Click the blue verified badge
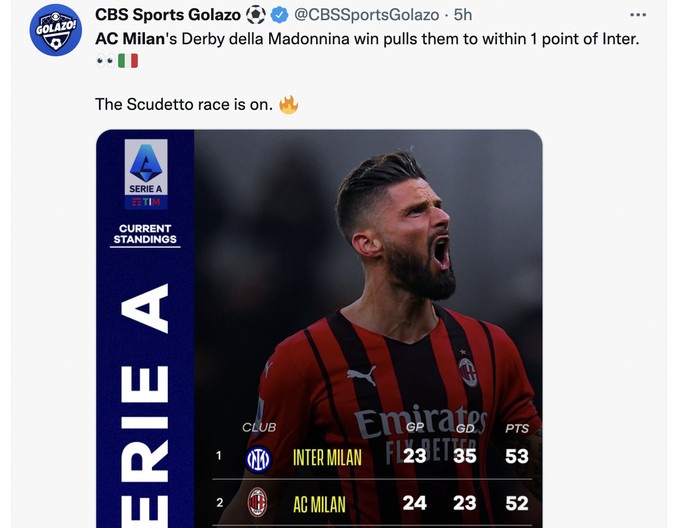 (x=280, y=15)
